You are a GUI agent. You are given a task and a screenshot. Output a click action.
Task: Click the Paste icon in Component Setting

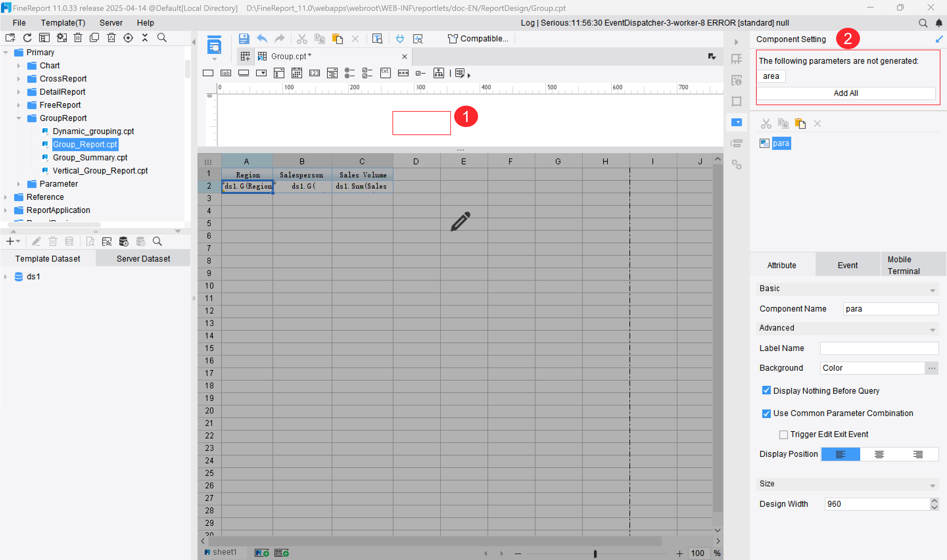[800, 123]
